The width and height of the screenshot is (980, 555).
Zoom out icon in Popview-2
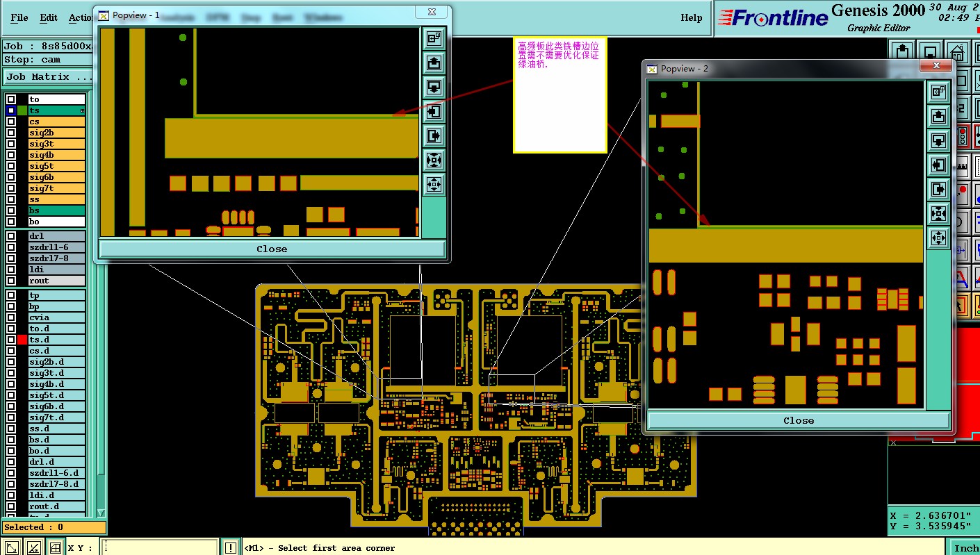938,238
